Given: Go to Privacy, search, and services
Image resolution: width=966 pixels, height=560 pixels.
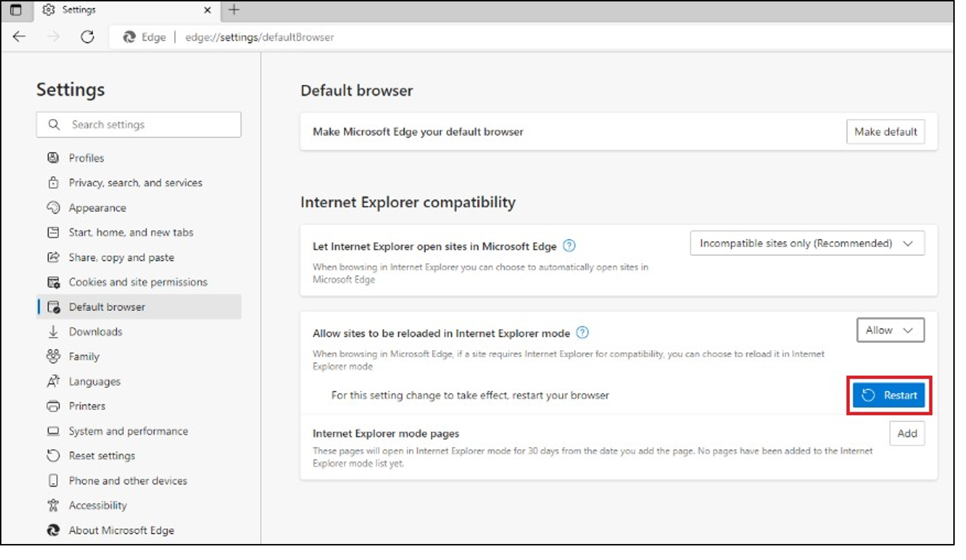Looking at the screenshot, I should pyautogui.click(x=139, y=182).
